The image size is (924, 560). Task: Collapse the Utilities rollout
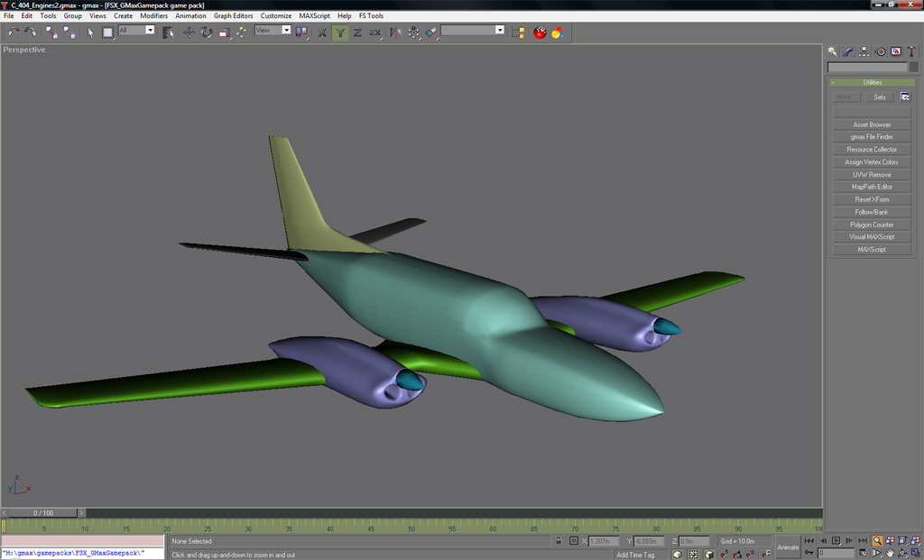coord(872,82)
